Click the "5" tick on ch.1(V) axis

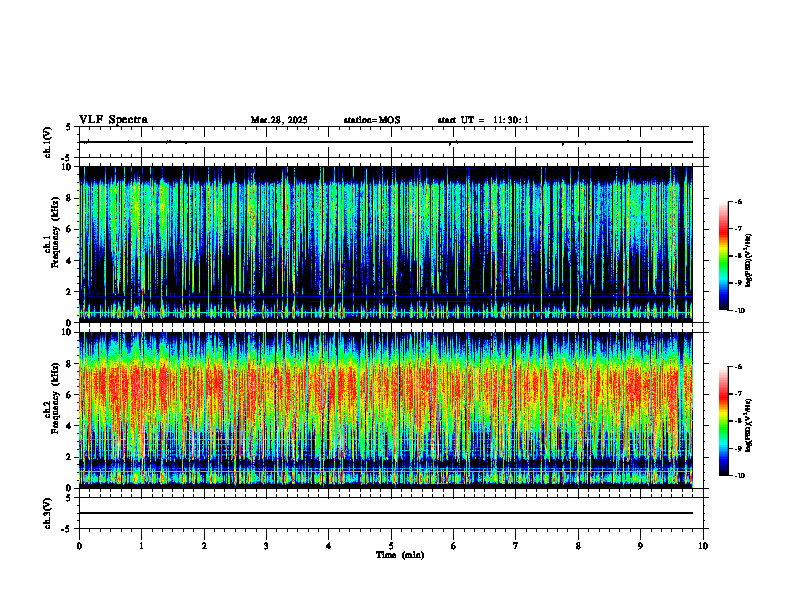pyautogui.click(x=69, y=127)
